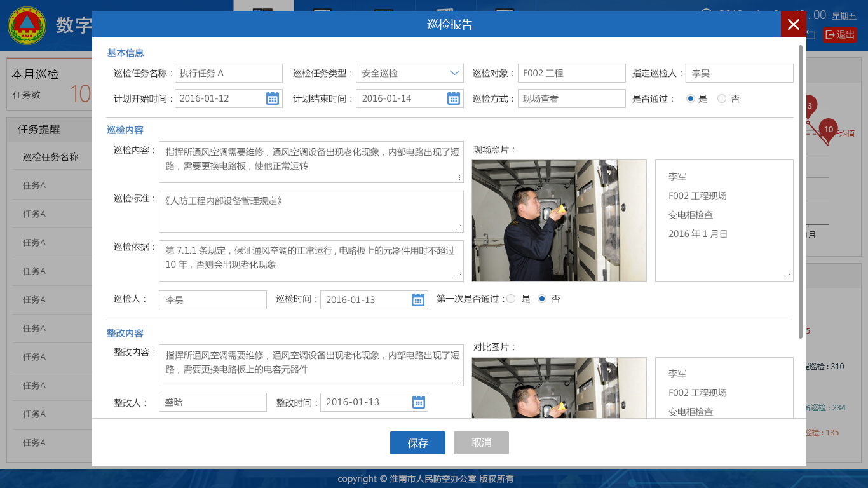Open the 对比图片 comparison photo
This screenshot has width=868, height=488.
coord(559,388)
